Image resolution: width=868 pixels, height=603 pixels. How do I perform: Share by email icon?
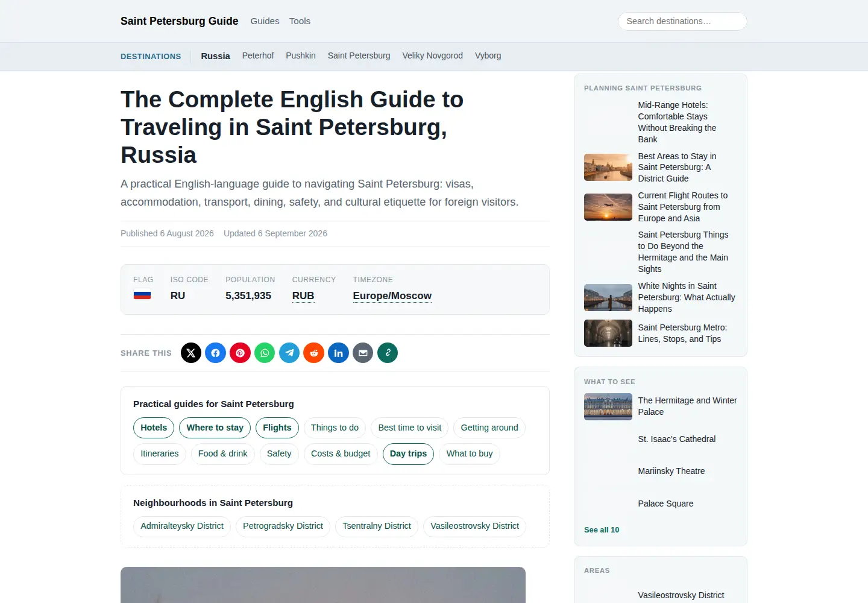click(x=363, y=353)
